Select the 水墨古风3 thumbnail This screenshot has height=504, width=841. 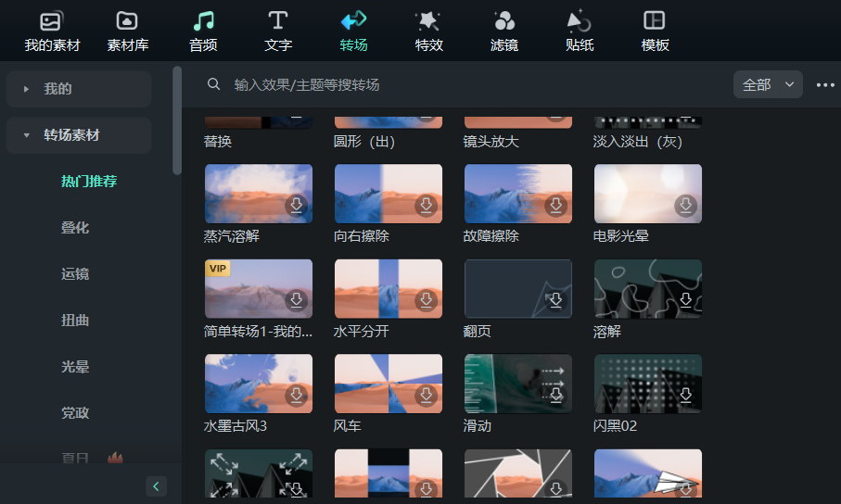coord(259,384)
